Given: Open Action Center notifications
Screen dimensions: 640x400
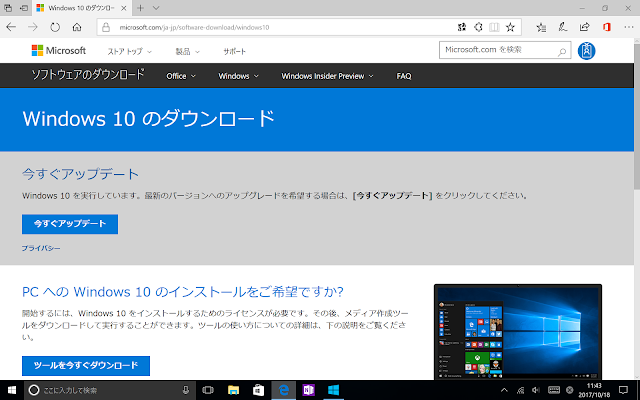Looking at the screenshot, I should (x=623, y=390).
